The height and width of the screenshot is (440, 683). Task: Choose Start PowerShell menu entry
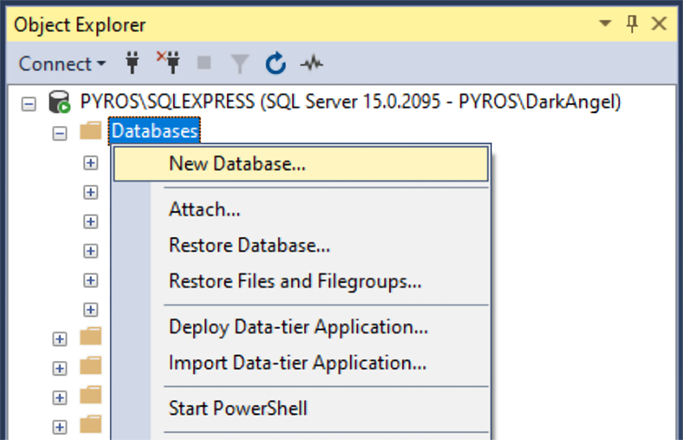(301, 409)
